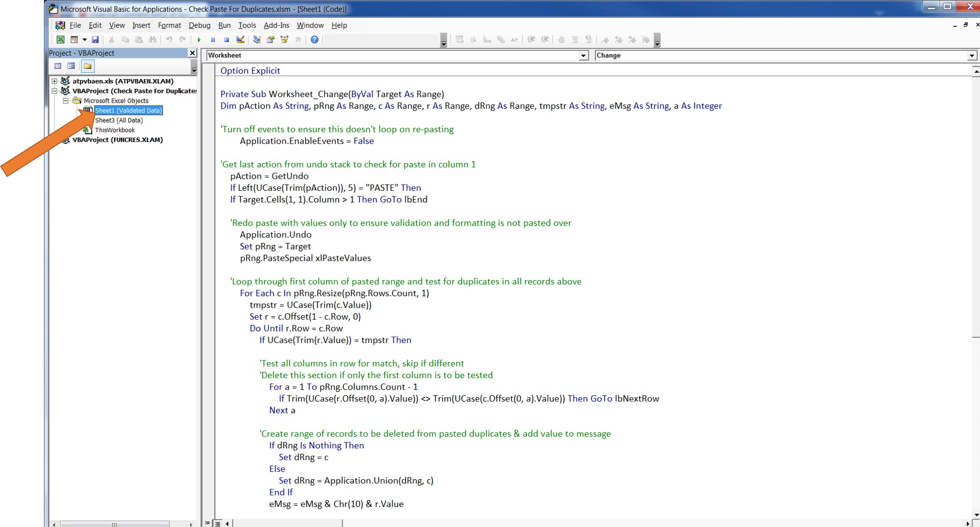
Task: Expand atpvbaen.xls project node
Action: click(x=55, y=81)
